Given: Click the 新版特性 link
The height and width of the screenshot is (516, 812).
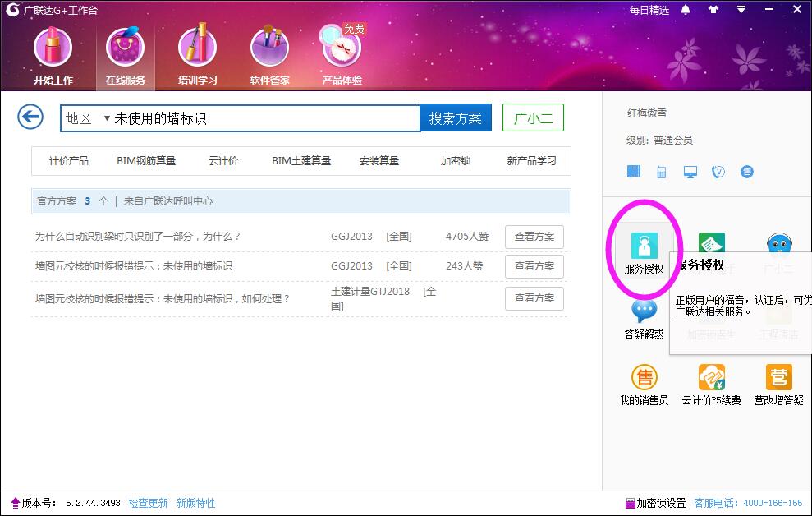Looking at the screenshot, I should coord(195,503).
